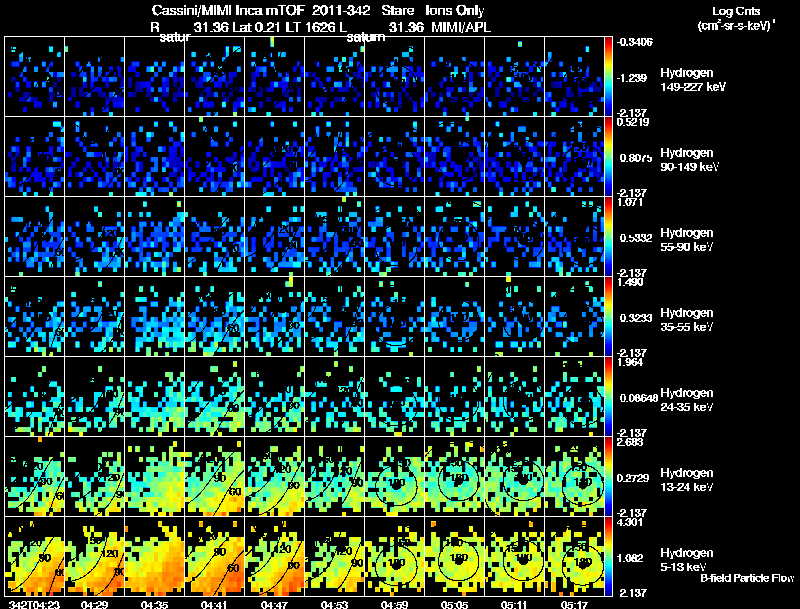Select the Hydrogen 35-55 keV panel at 04:35
This screenshot has width=800, height=609.
click(155, 317)
